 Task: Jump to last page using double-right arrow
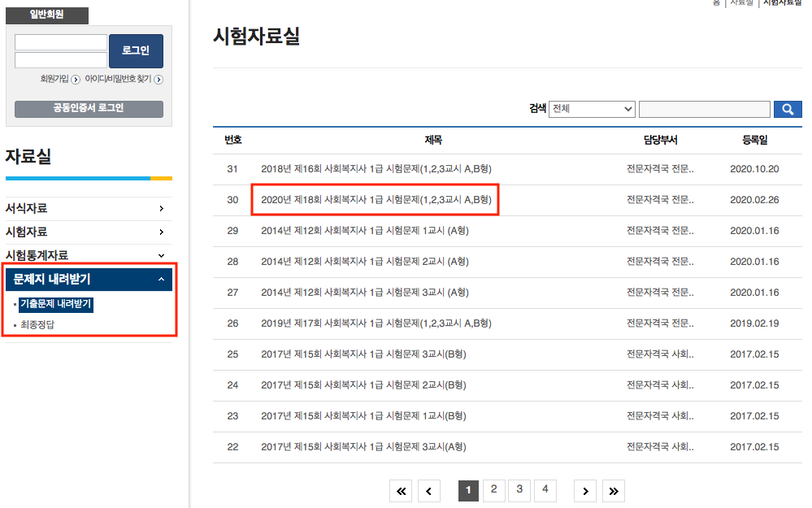pos(614,490)
